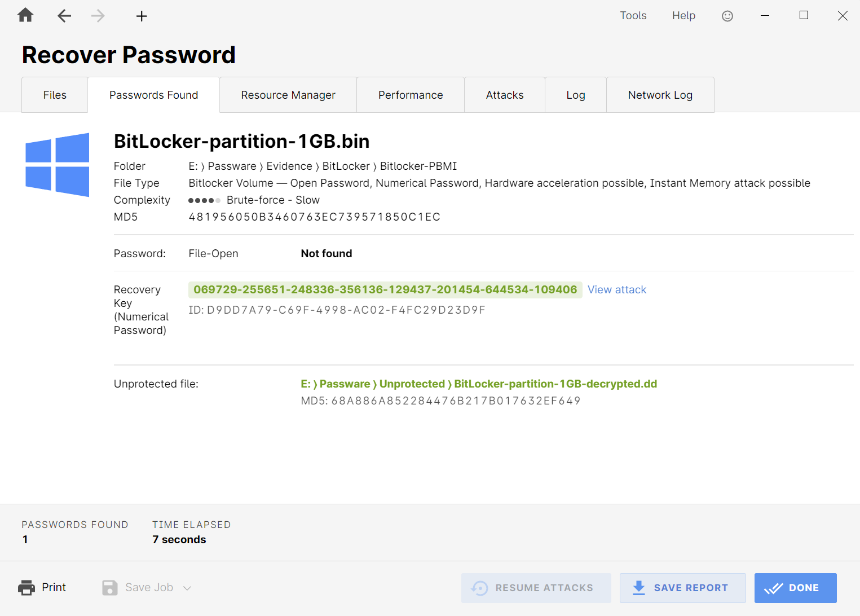Open the Resource Manager tab
Screen dimensions: 860x616
click(x=288, y=95)
